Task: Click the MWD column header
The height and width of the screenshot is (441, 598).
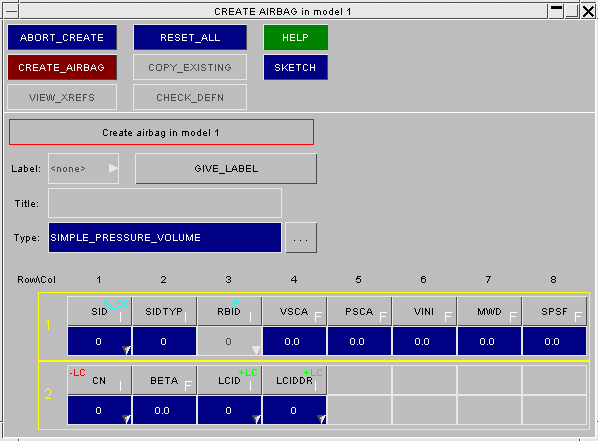Action: (489, 311)
